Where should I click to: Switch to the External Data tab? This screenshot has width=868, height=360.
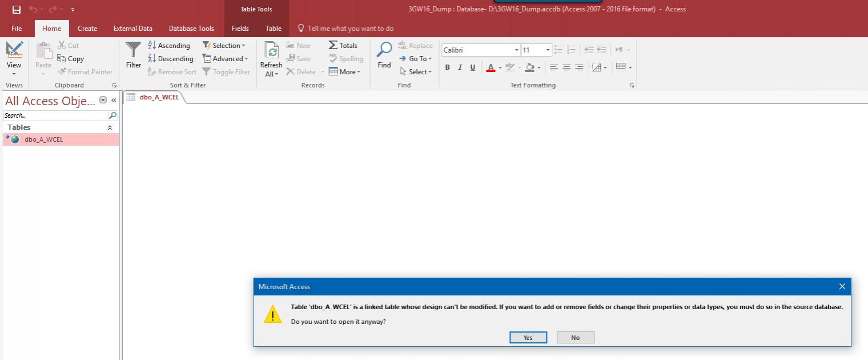coord(133,29)
